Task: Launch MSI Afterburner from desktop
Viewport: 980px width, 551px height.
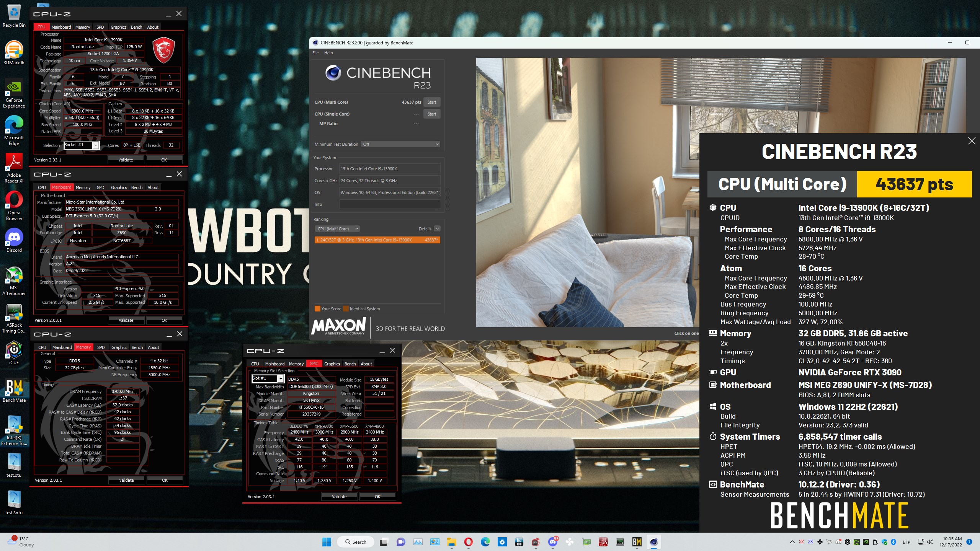Action: (x=14, y=281)
